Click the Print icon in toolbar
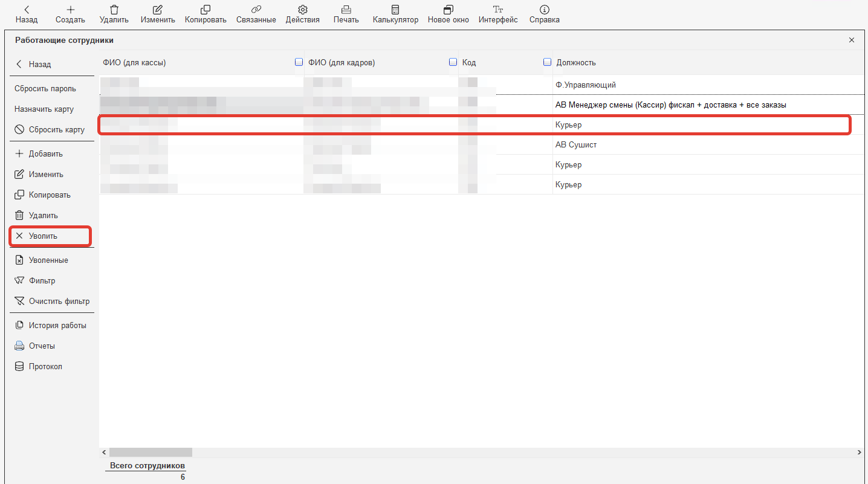 click(x=346, y=10)
